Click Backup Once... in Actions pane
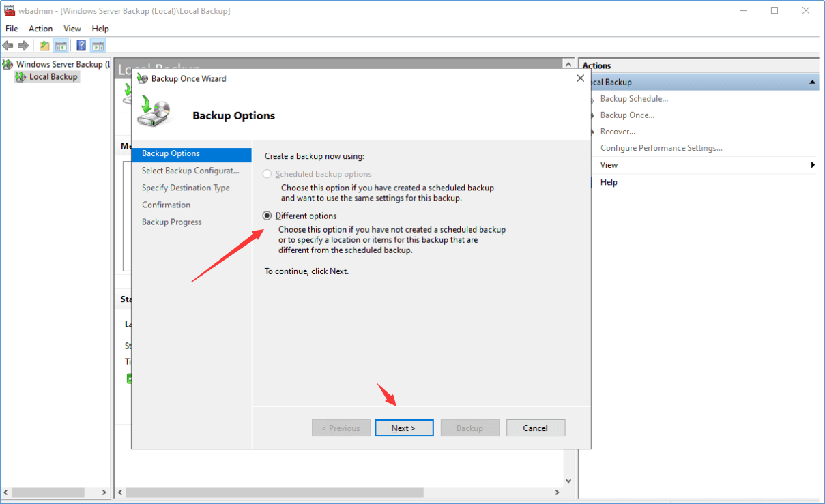 (627, 115)
